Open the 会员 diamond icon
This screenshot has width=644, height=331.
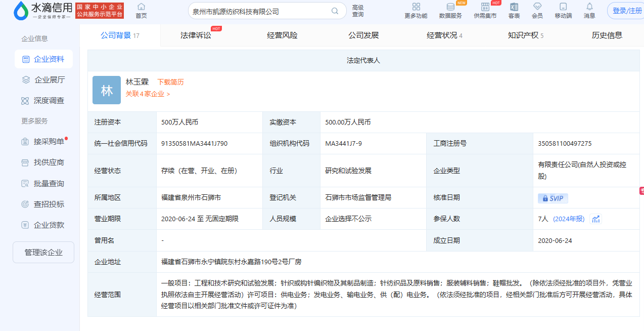(537, 7)
